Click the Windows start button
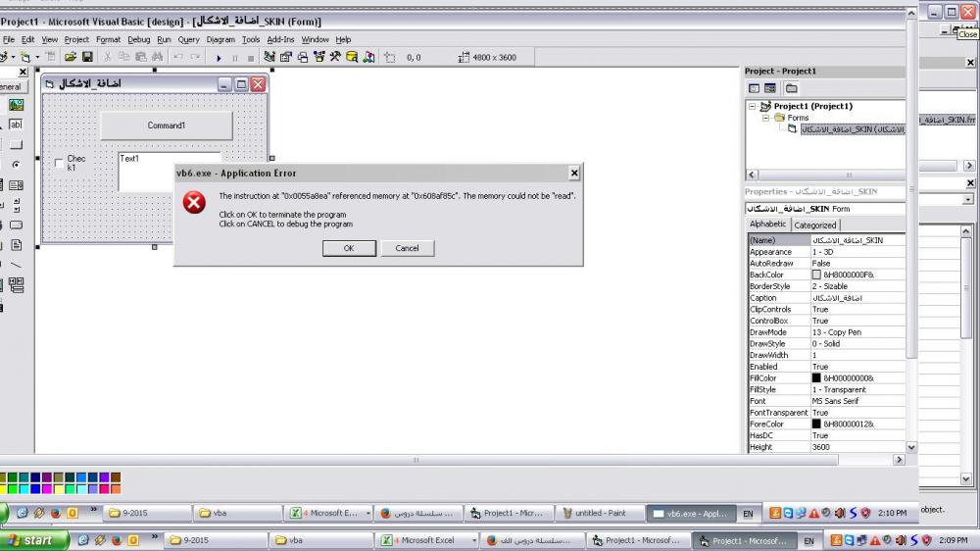 [33, 540]
